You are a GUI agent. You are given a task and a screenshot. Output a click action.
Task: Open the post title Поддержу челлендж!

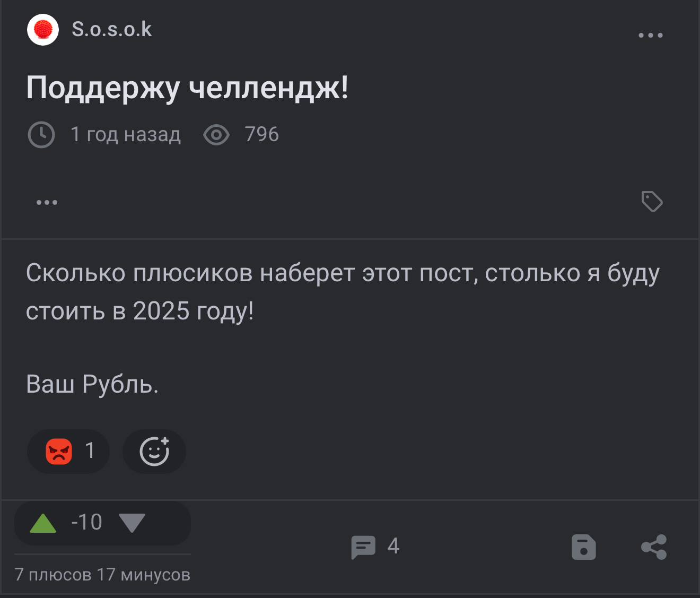click(x=187, y=88)
